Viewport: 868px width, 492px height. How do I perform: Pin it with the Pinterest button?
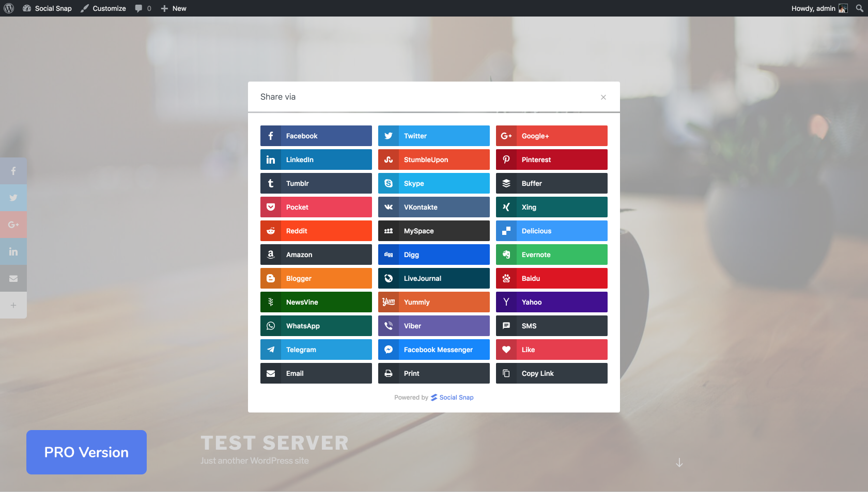click(x=552, y=160)
